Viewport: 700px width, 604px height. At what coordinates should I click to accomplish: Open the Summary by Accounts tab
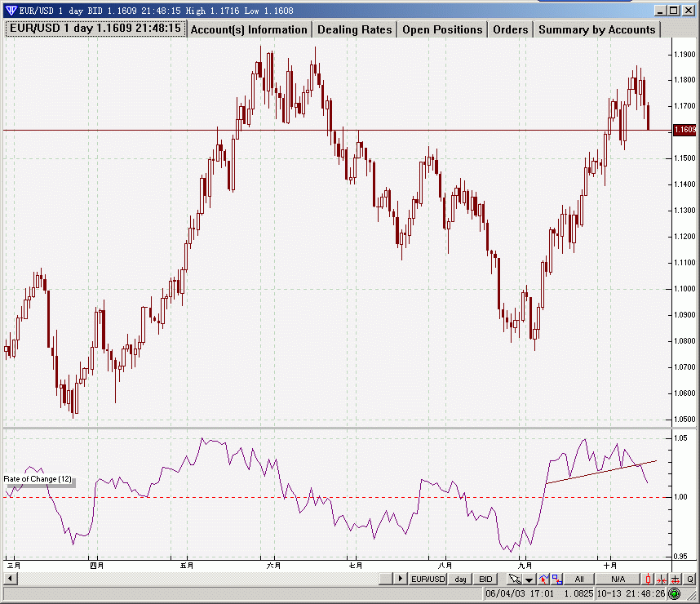coord(597,29)
